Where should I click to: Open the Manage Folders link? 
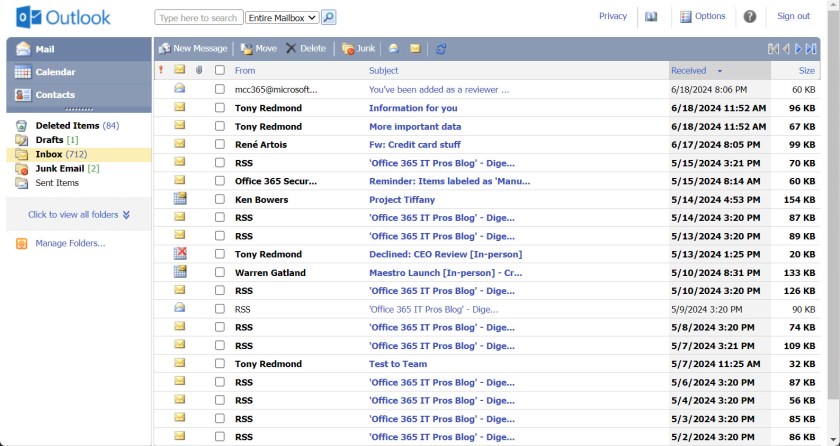coord(70,243)
